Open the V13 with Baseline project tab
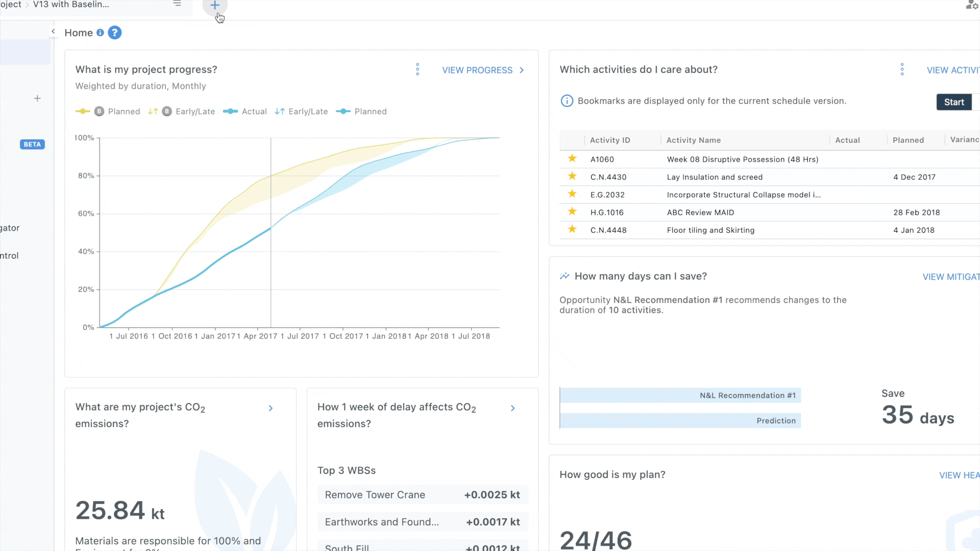 coord(71,5)
